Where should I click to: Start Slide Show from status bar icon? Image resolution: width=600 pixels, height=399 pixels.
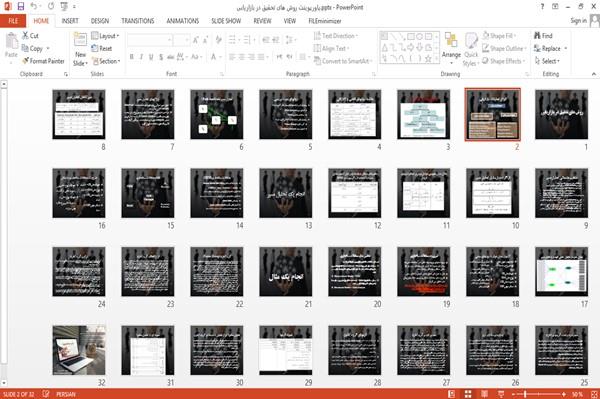pyautogui.click(x=501, y=394)
